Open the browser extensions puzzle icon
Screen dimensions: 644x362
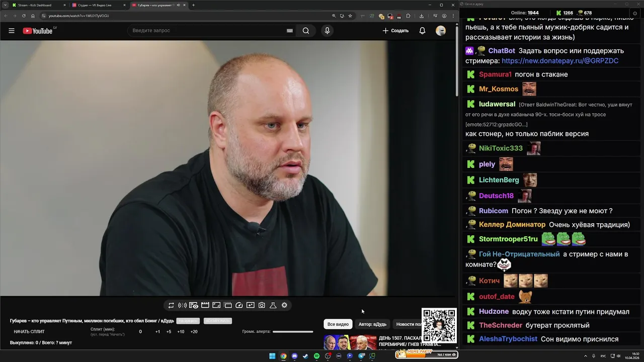pyautogui.click(x=408, y=16)
